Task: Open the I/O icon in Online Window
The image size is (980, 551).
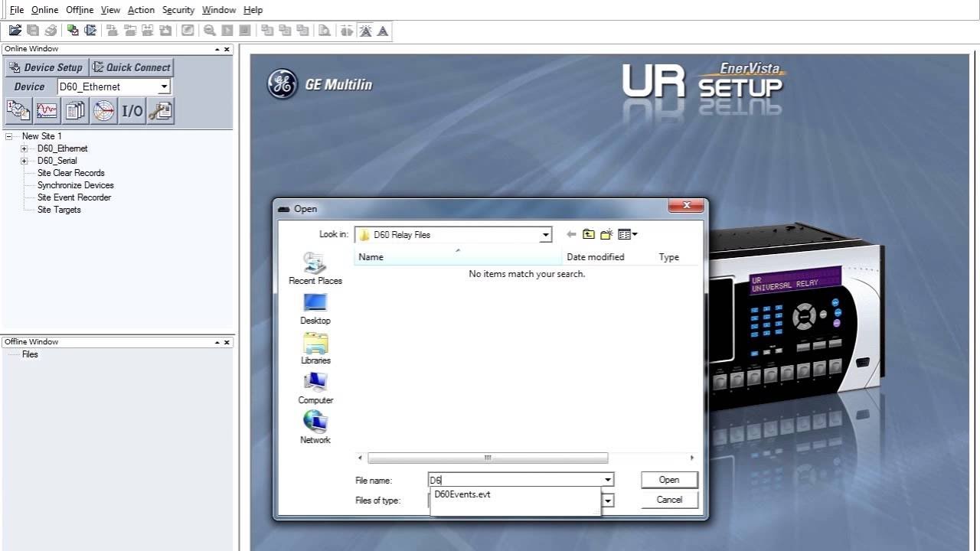Action: [x=132, y=111]
